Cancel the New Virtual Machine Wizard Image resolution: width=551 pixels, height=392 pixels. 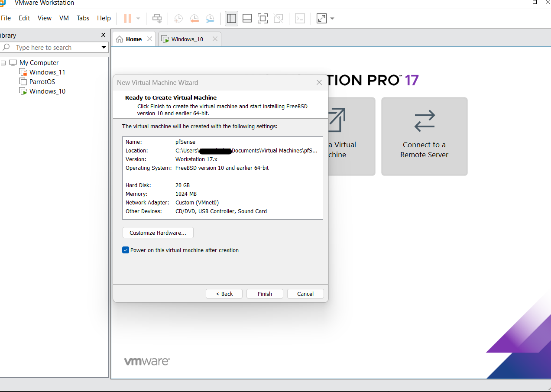(x=305, y=294)
